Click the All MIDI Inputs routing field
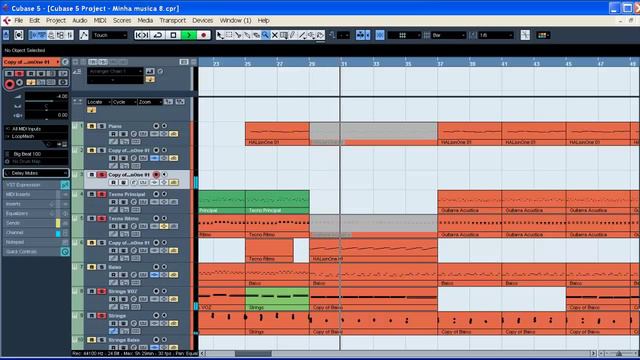This screenshot has width=640, height=360. pyautogui.click(x=36, y=129)
